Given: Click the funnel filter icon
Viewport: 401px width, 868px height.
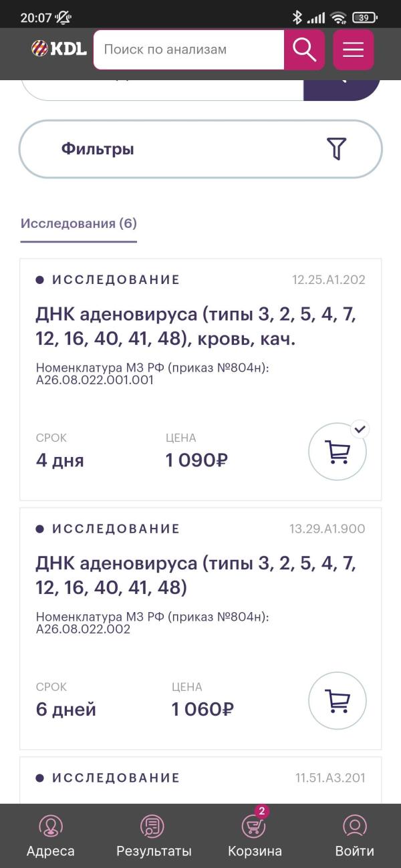Looking at the screenshot, I should click(x=337, y=148).
